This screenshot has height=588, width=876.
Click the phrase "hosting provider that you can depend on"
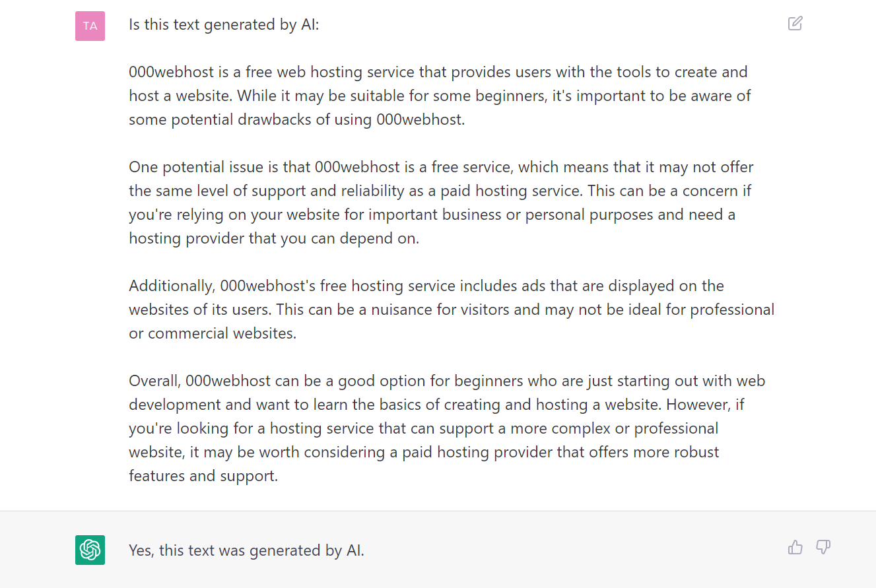coord(273,238)
